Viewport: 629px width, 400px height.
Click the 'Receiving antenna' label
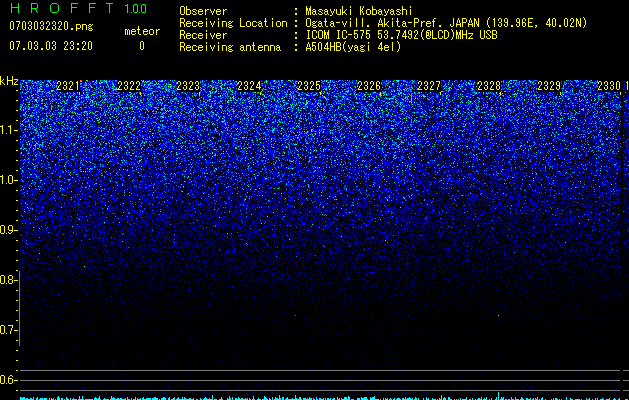coord(230,47)
